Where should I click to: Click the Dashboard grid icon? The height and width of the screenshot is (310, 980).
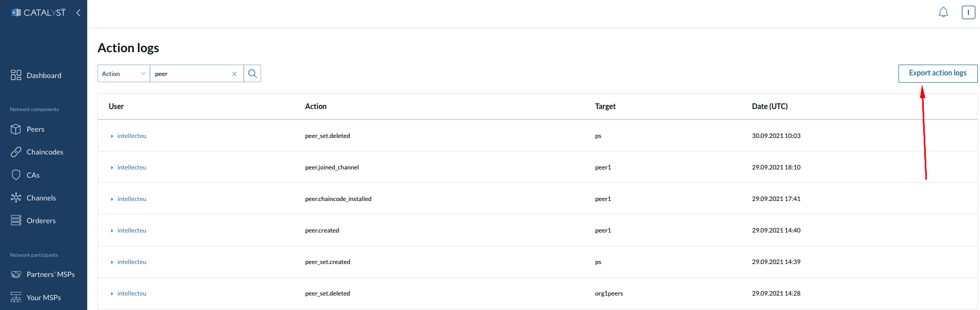16,75
